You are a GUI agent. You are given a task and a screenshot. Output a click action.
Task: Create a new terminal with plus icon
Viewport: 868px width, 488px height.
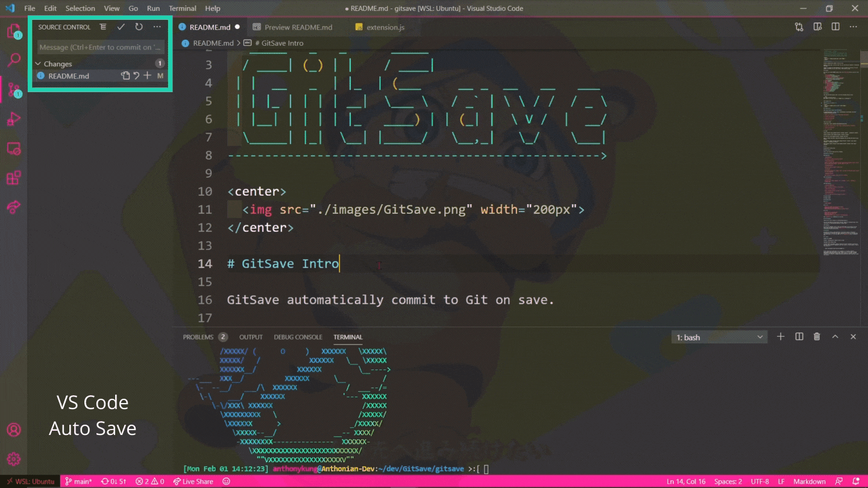click(x=781, y=337)
